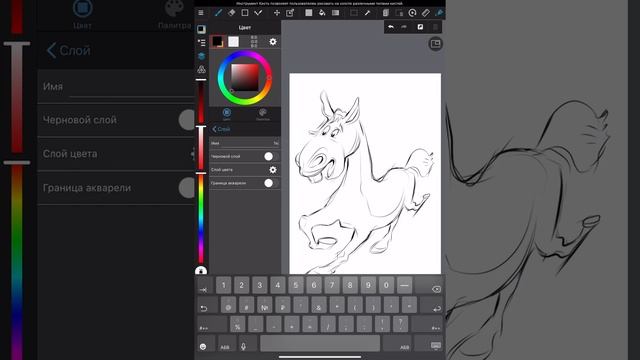This screenshot has width=640, height=360.
Task: Tap the keyboard space bar
Action: pos(320,344)
